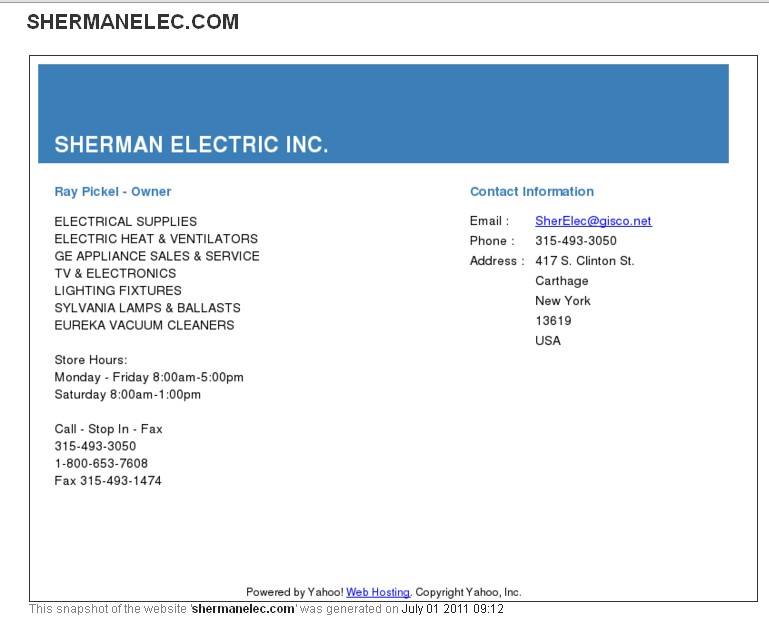Click SYLVANIA LAMPS & BALLASTS text

click(x=147, y=308)
